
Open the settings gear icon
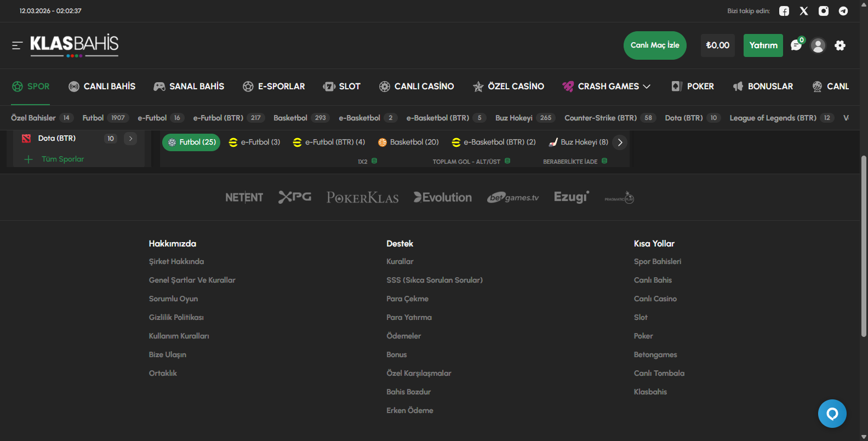click(840, 45)
